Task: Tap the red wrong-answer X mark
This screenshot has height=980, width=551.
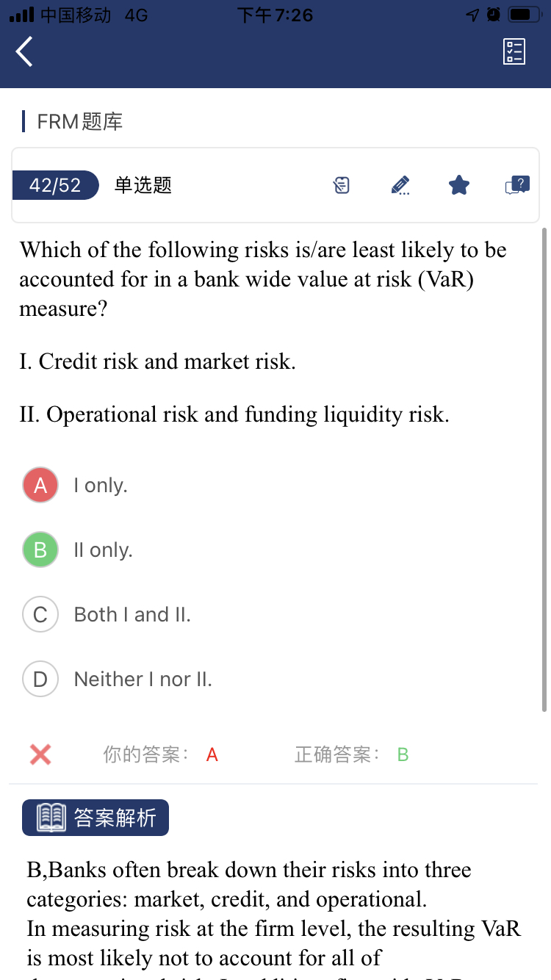Action: pos(40,754)
